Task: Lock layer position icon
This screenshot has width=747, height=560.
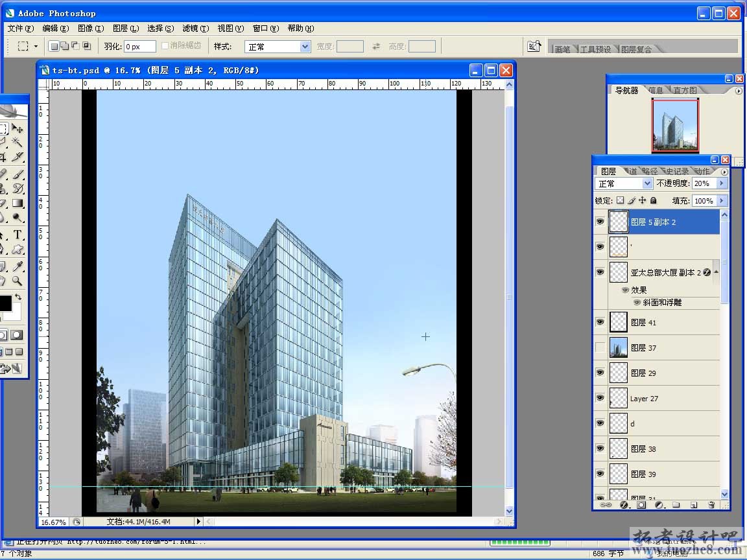Action: click(642, 200)
